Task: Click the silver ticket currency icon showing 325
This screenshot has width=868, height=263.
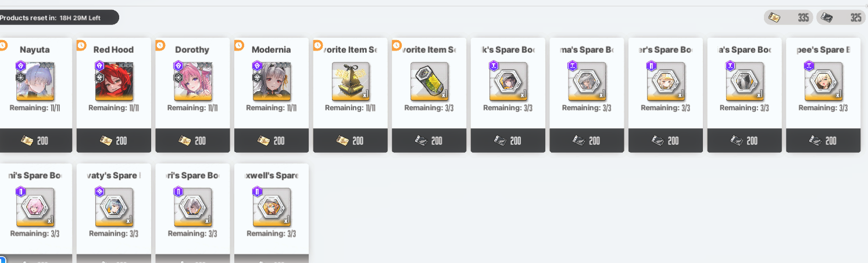Action: [x=827, y=17]
